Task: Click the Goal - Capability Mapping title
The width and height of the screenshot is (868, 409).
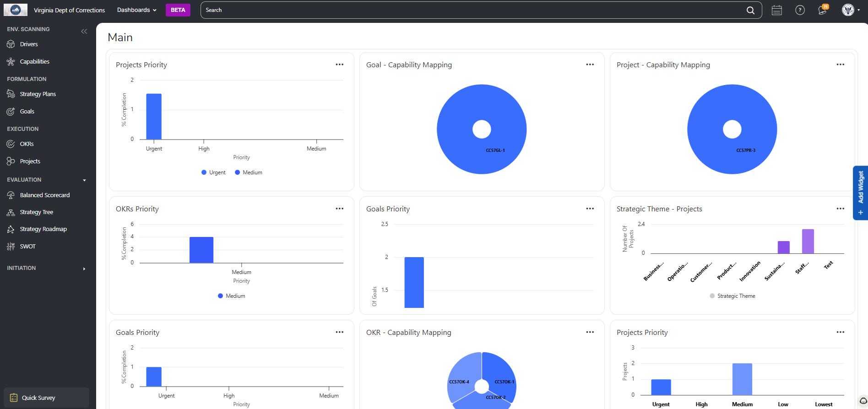Action: point(409,65)
